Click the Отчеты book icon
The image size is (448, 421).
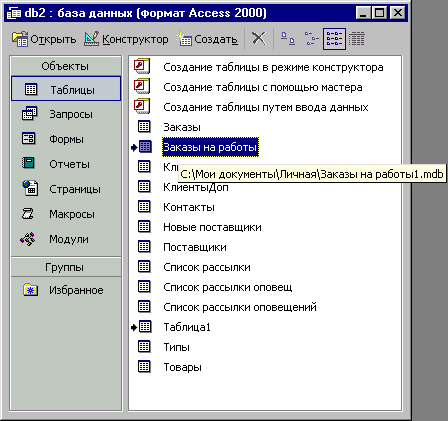click(x=28, y=163)
